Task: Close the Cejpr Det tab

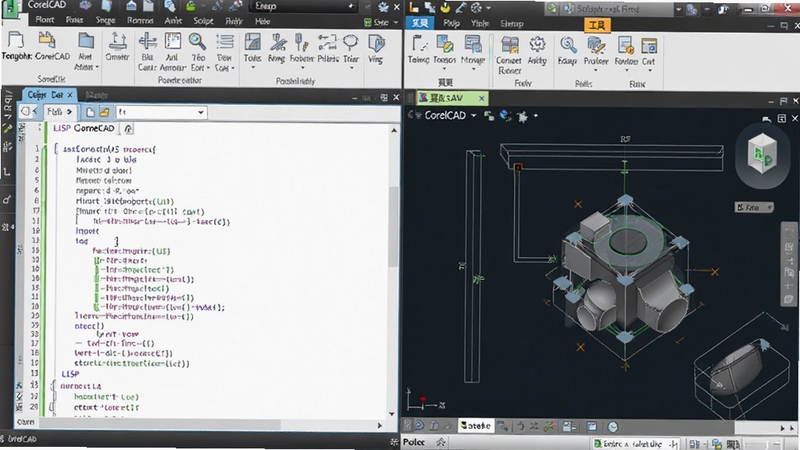Action: [70, 95]
